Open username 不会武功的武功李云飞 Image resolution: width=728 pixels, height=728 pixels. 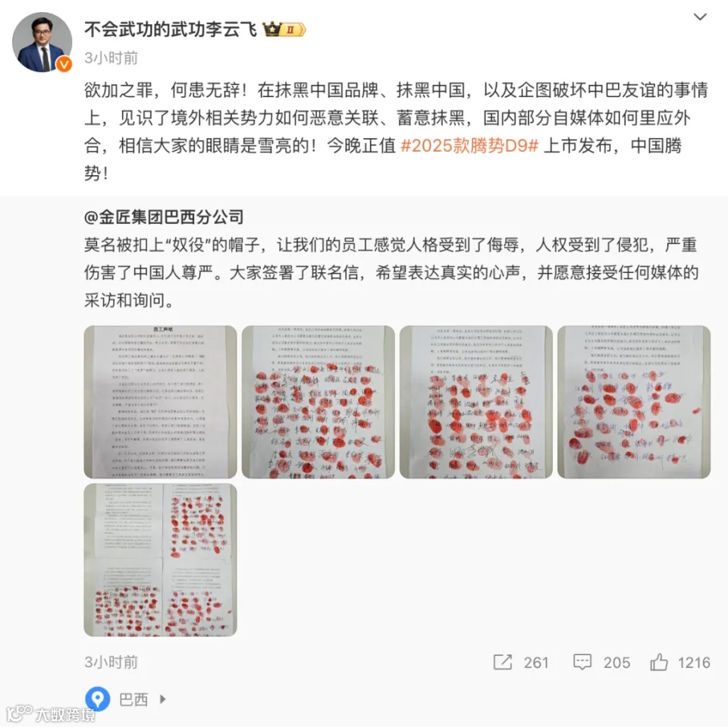click(x=171, y=30)
